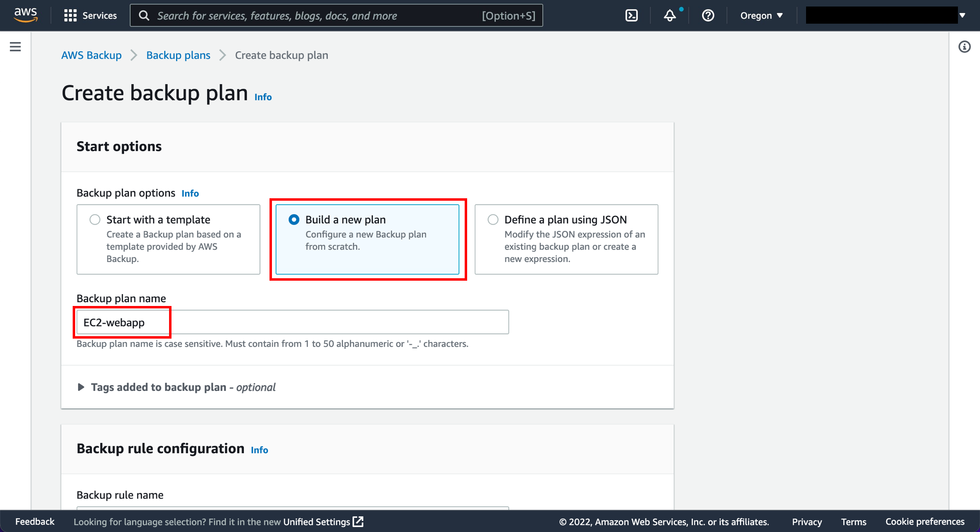Go to AWS Backup breadcrumb
The width and height of the screenshot is (980, 532).
click(x=91, y=55)
